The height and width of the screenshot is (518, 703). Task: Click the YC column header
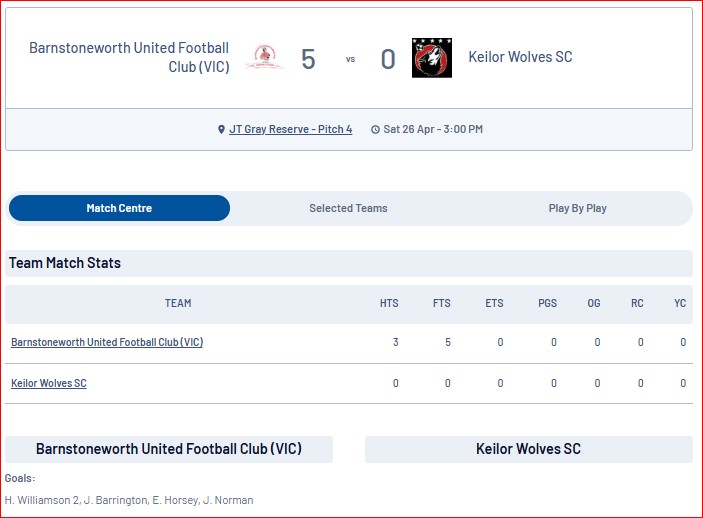click(680, 303)
